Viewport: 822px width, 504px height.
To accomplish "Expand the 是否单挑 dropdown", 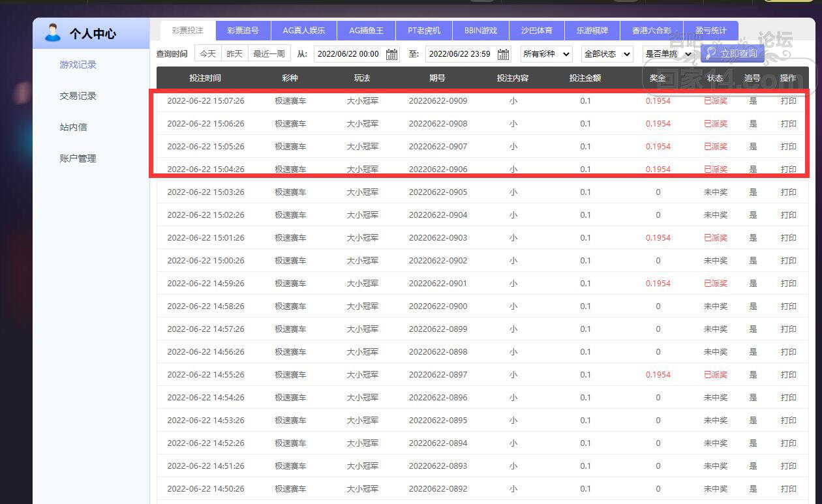I will [667, 54].
